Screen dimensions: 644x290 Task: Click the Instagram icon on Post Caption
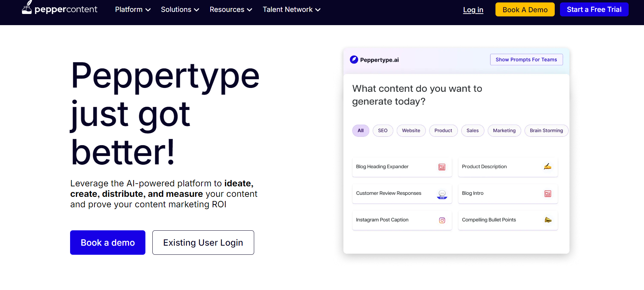[442, 220]
